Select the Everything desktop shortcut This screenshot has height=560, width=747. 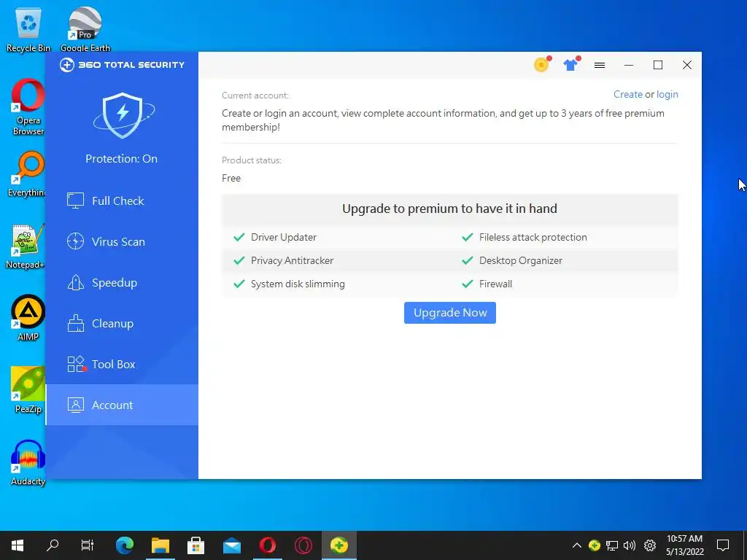pos(28,174)
